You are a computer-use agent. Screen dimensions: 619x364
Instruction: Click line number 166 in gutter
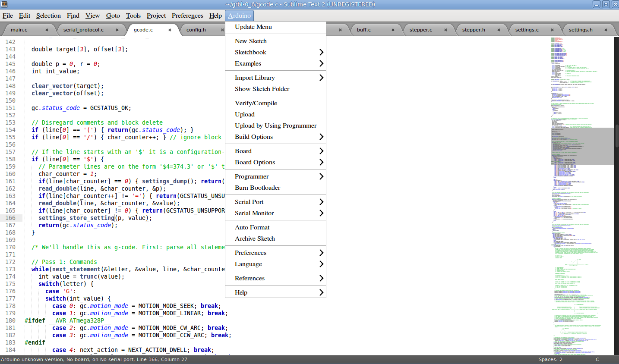tap(10, 218)
